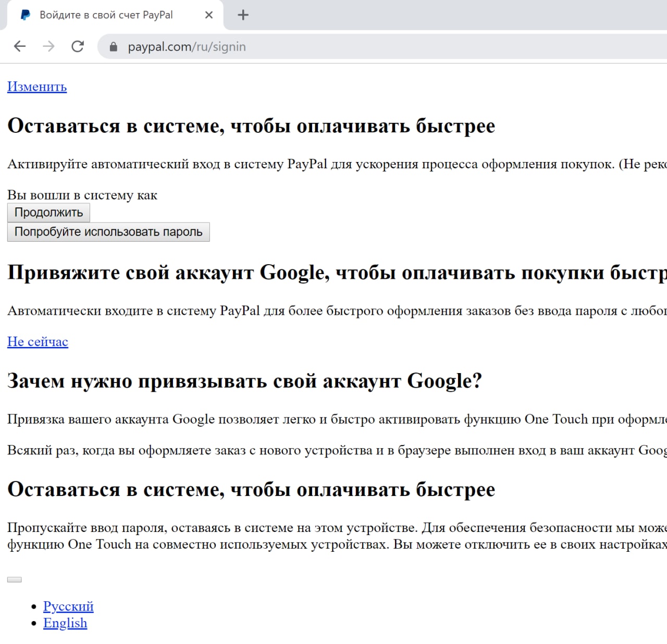
Task: Click the paragraph starting "Привязка вашего аккаунта Google"
Action: (x=337, y=419)
